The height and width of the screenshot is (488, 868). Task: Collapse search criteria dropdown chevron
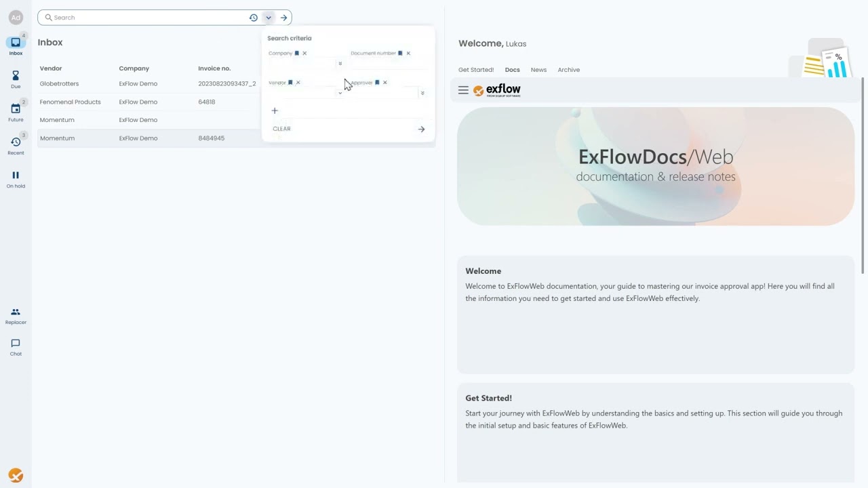point(269,18)
